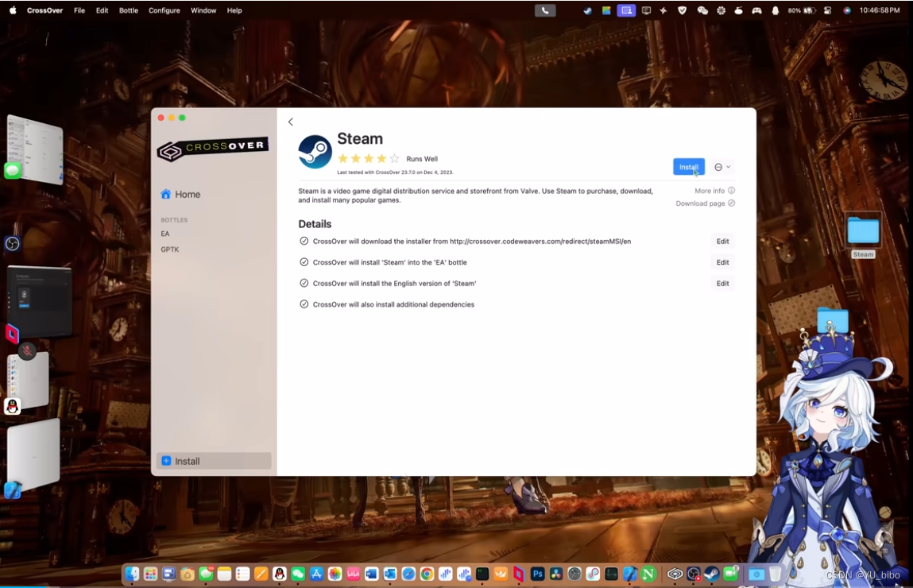This screenshot has height=588, width=913.
Task: Open Safari from the Dock
Action: pos(408,574)
